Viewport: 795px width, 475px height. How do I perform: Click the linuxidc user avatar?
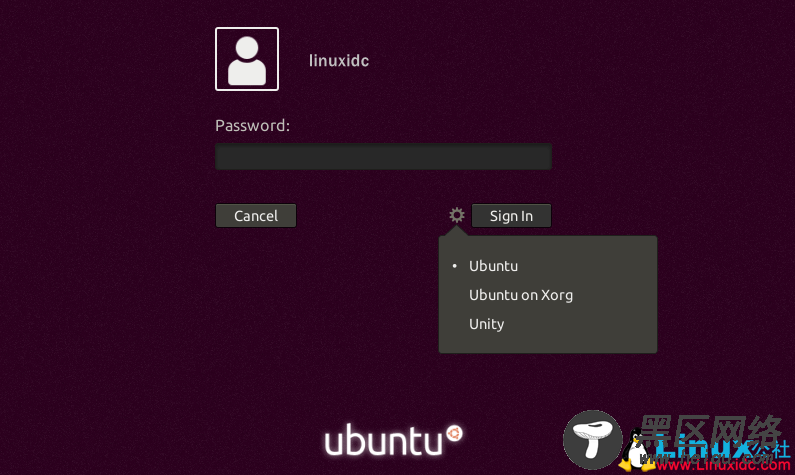(247, 59)
